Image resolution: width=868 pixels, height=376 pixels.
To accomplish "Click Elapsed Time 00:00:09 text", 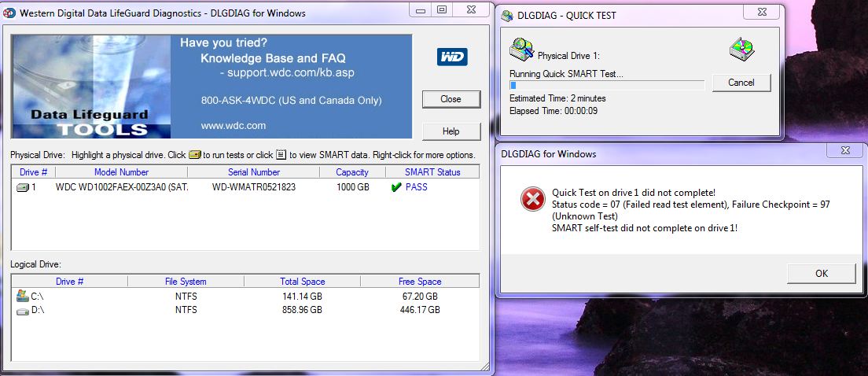I will (x=553, y=111).
